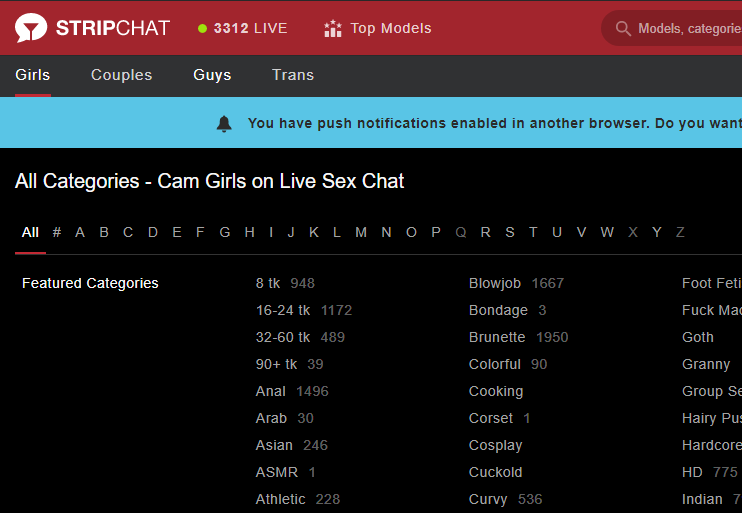
Task: Filter categories by letter N
Action: pyautogui.click(x=386, y=232)
